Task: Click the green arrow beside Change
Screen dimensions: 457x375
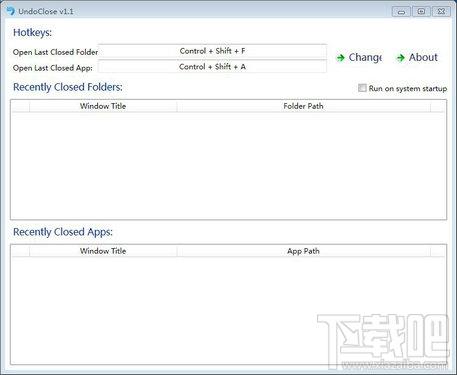Action: (340, 58)
